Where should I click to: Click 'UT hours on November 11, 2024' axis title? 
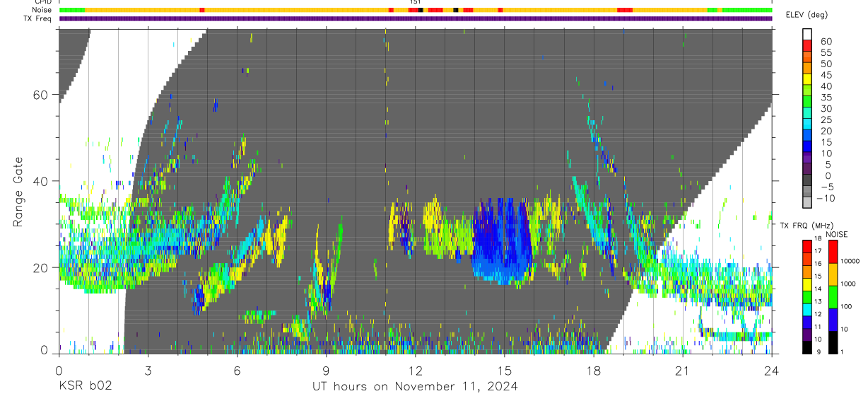[416, 387]
